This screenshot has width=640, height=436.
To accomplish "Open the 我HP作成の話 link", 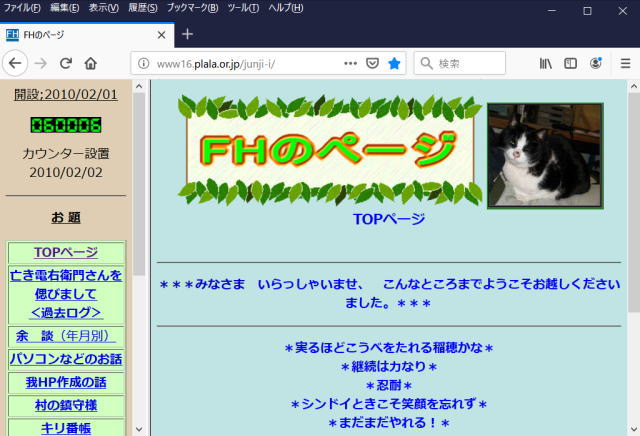I will [x=66, y=383].
